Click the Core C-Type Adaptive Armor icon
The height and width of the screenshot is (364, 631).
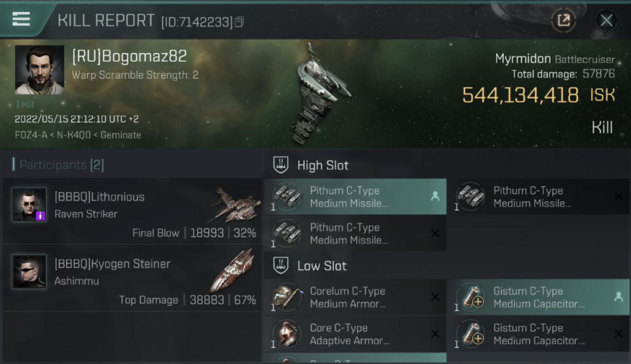pos(286,334)
